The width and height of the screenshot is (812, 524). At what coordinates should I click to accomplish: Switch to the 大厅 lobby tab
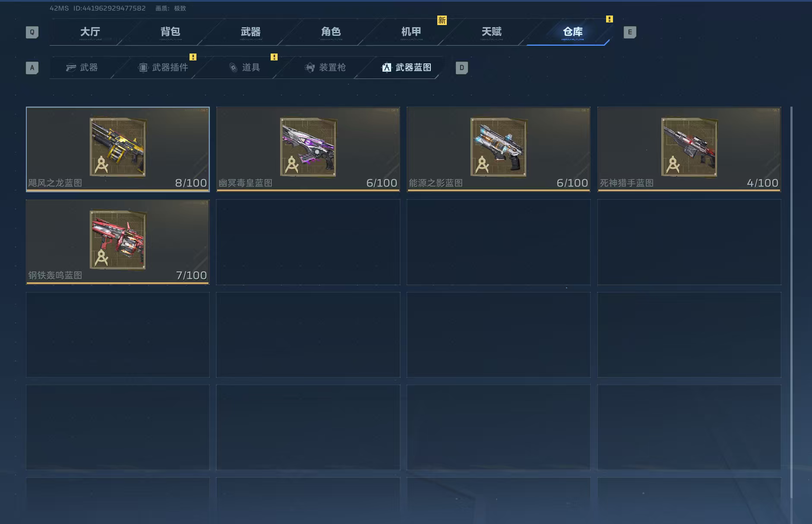pyautogui.click(x=90, y=32)
